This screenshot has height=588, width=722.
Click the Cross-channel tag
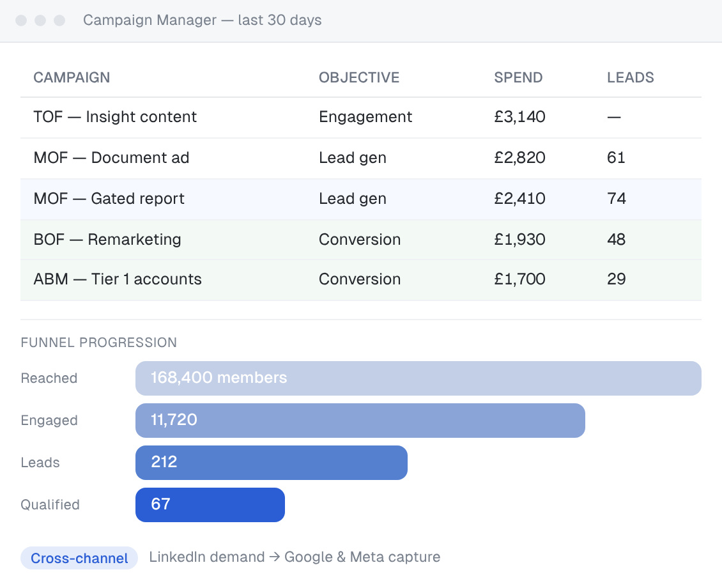tap(79, 558)
